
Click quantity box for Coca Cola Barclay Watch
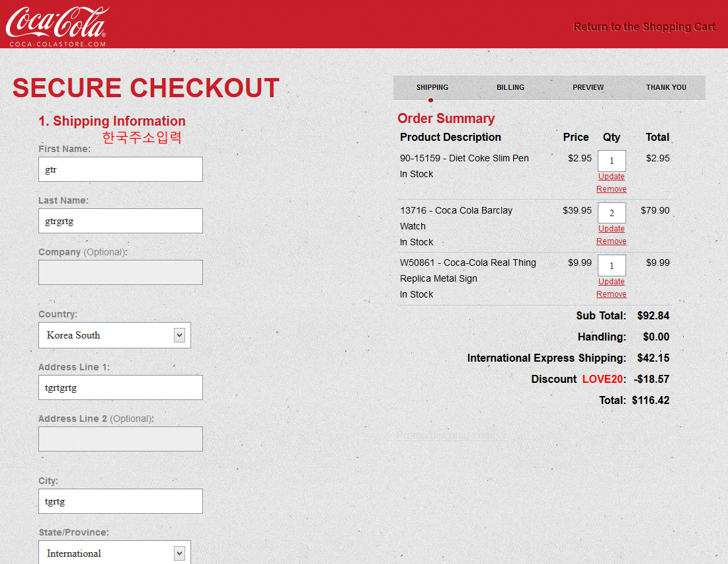coord(611,213)
